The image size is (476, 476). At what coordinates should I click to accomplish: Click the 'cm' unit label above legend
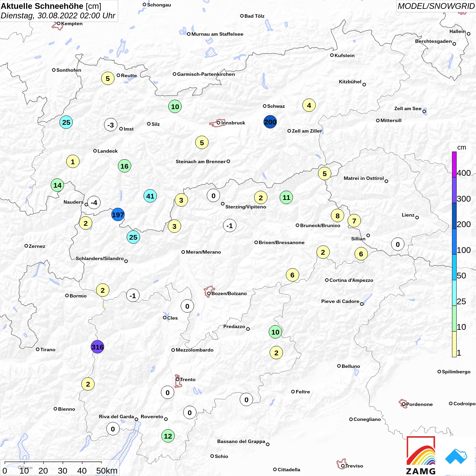[462, 147]
